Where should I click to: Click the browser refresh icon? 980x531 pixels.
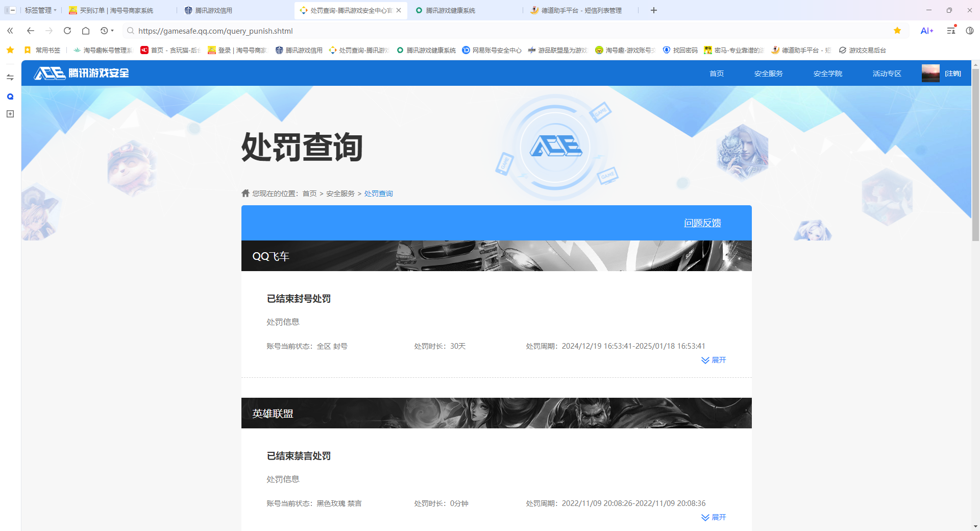[x=67, y=31]
